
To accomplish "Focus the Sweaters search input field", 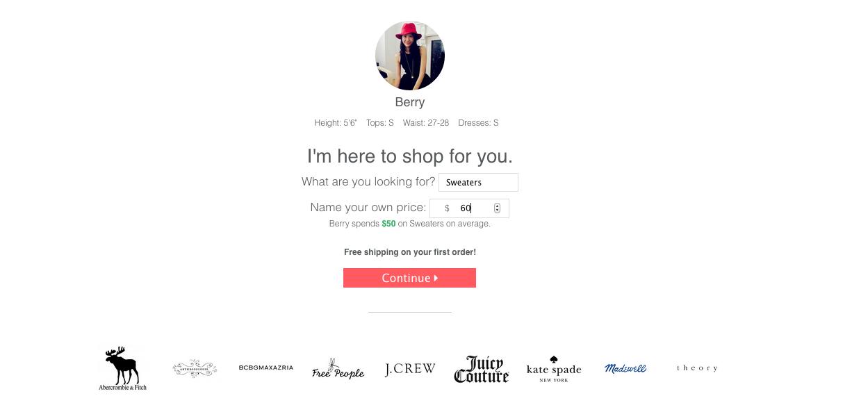I will point(478,182).
